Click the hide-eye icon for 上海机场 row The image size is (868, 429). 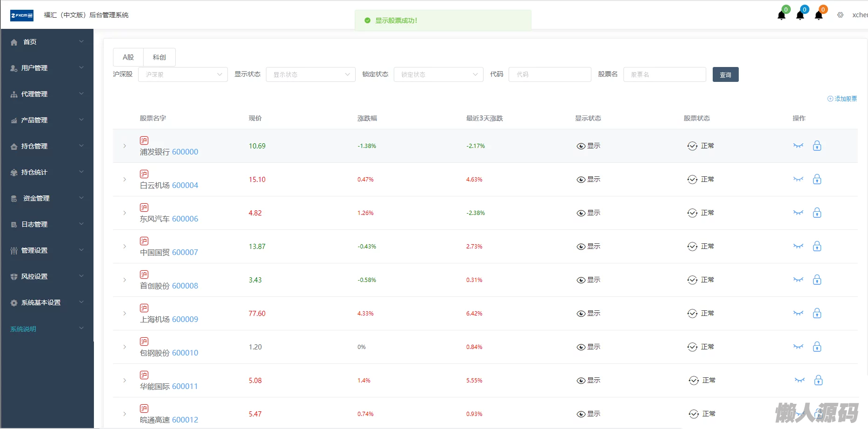point(798,314)
